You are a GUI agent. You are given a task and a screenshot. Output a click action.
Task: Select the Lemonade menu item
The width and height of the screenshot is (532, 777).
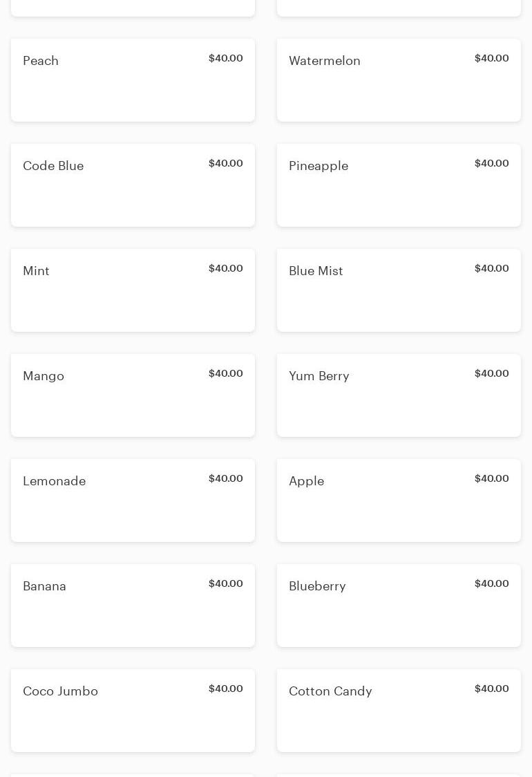pos(133,500)
